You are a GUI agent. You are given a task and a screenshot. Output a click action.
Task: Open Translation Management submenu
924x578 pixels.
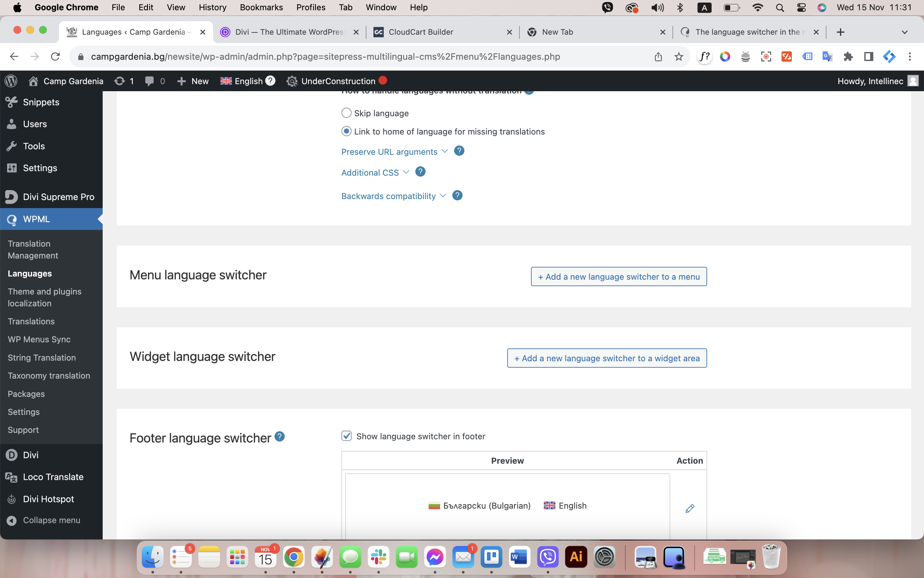33,249
